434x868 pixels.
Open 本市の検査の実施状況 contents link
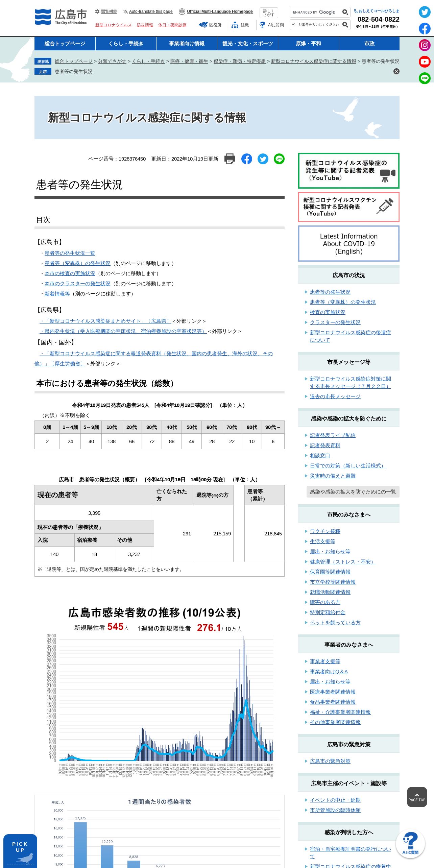(70, 273)
